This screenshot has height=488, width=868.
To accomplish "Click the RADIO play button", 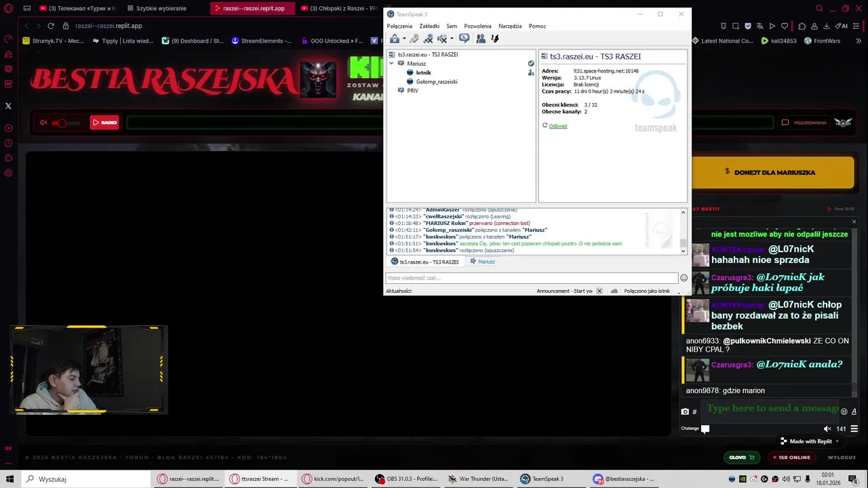I will 104,123.
